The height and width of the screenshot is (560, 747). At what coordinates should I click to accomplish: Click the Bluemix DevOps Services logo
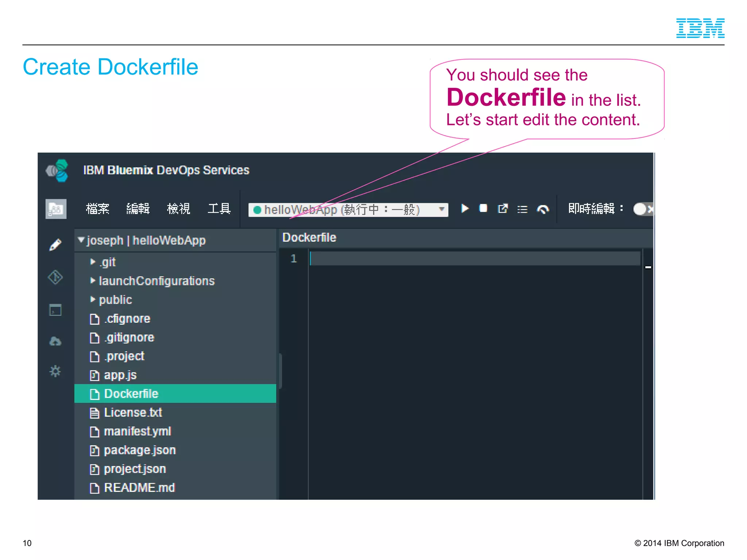coord(57,170)
